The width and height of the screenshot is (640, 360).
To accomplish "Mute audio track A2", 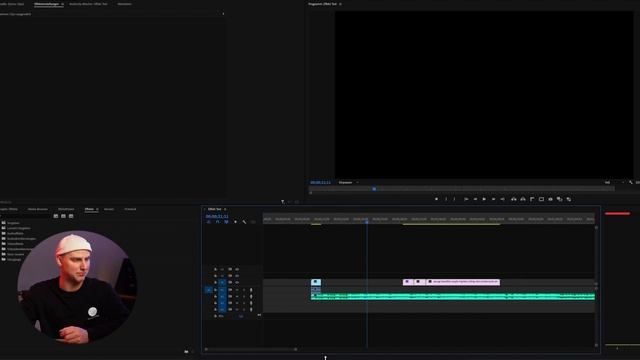I will (237, 296).
